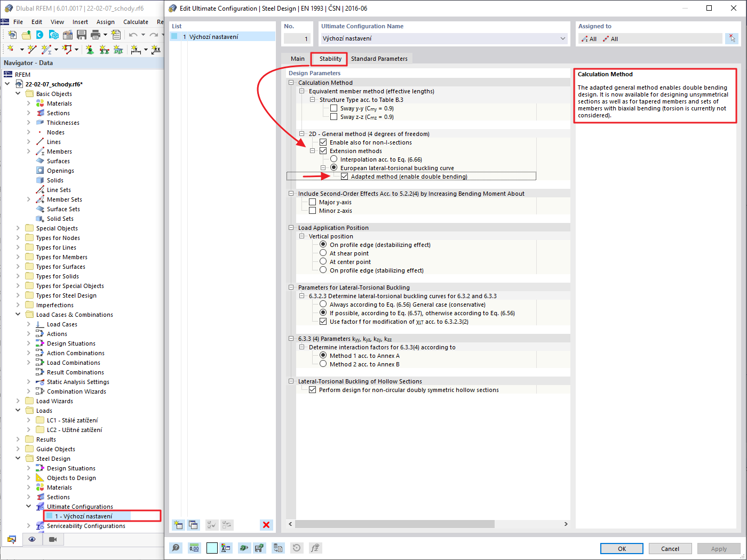Viewport: 747px width, 560px height.
Task: Collapse the Calculation Method tree section
Action: [291, 82]
